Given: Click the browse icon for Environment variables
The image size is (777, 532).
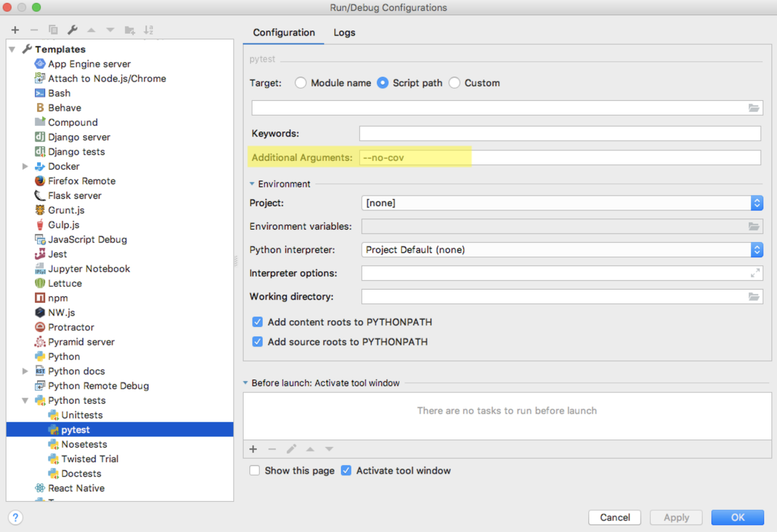Looking at the screenshot, I should pos(754,226).
